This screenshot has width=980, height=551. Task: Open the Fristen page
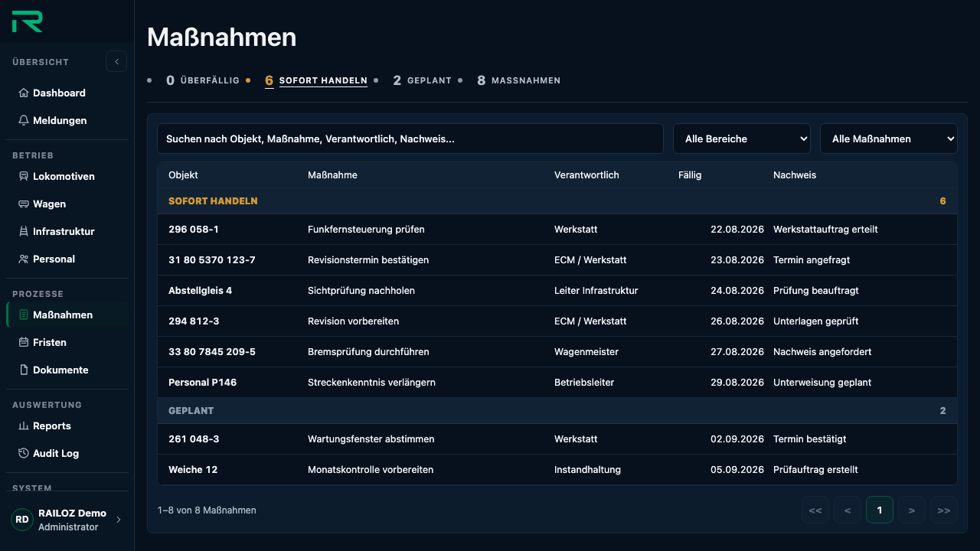pos(67,342)
